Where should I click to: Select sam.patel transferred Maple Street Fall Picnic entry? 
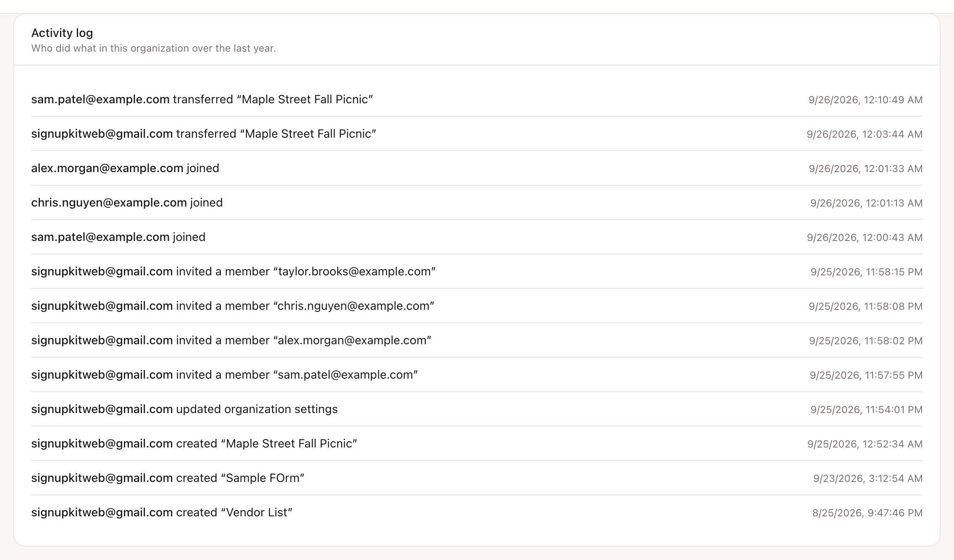click(477, 99)
